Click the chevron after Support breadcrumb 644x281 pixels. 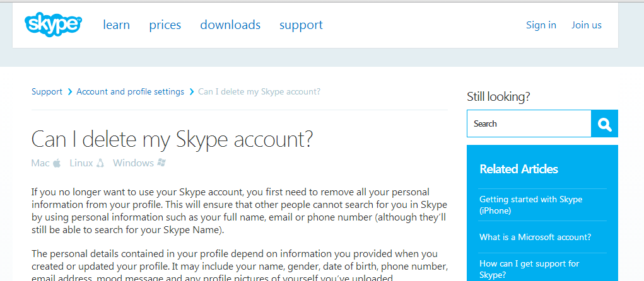(x=69, y=92)
